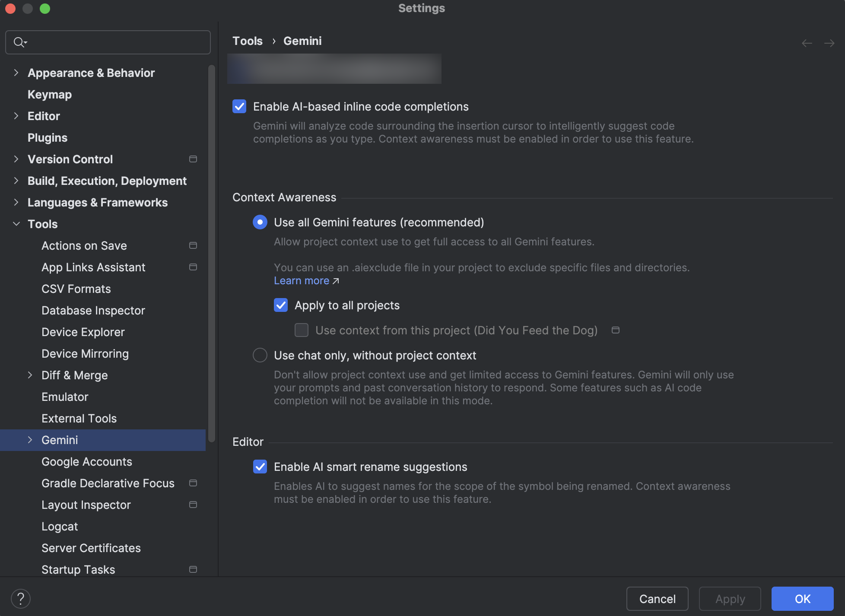Viewport: 845px width, 616px height.
Task: Disable AI-based inline code completions
Action: coord(239,107)
